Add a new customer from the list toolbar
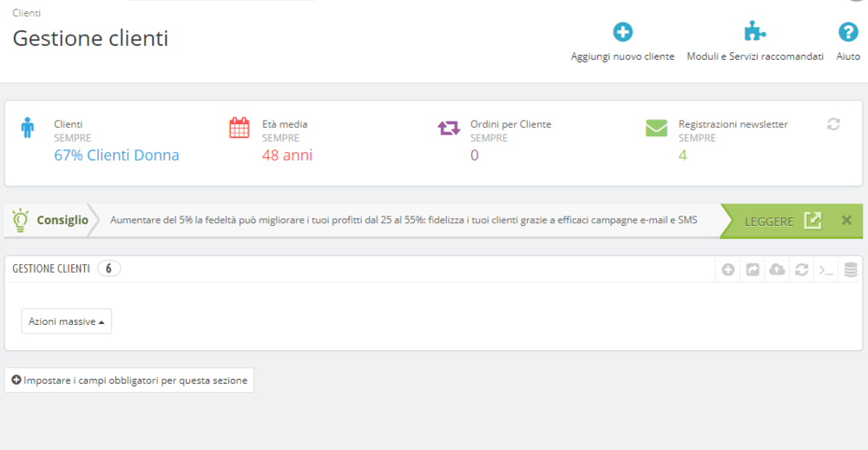The height and width of the screenshot is (450, 868). click(728, 270)
